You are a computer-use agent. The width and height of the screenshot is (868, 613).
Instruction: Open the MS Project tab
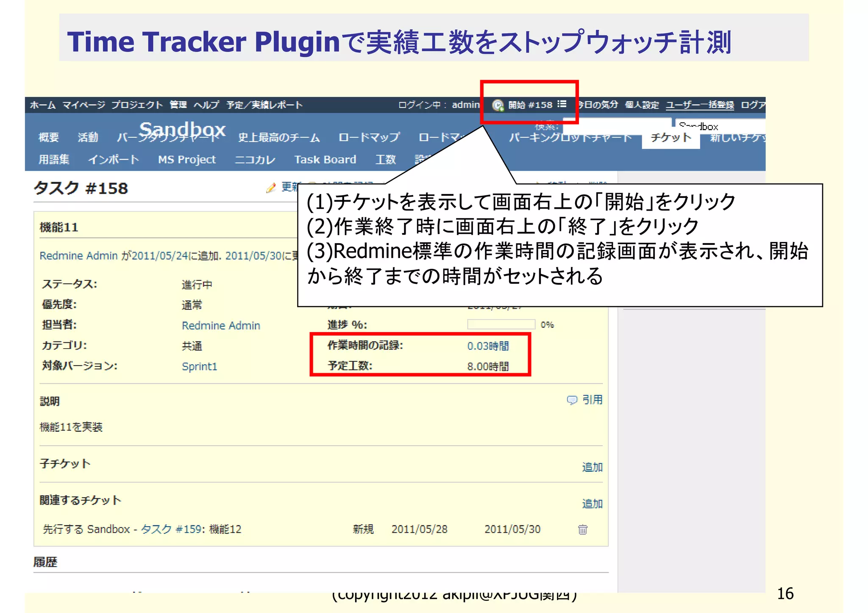point(187,159)
